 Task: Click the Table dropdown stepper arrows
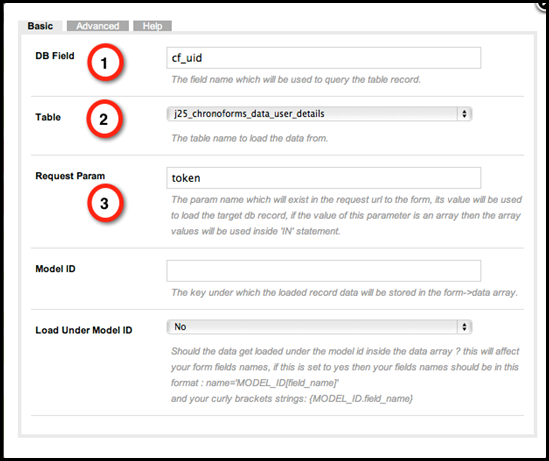464,114
